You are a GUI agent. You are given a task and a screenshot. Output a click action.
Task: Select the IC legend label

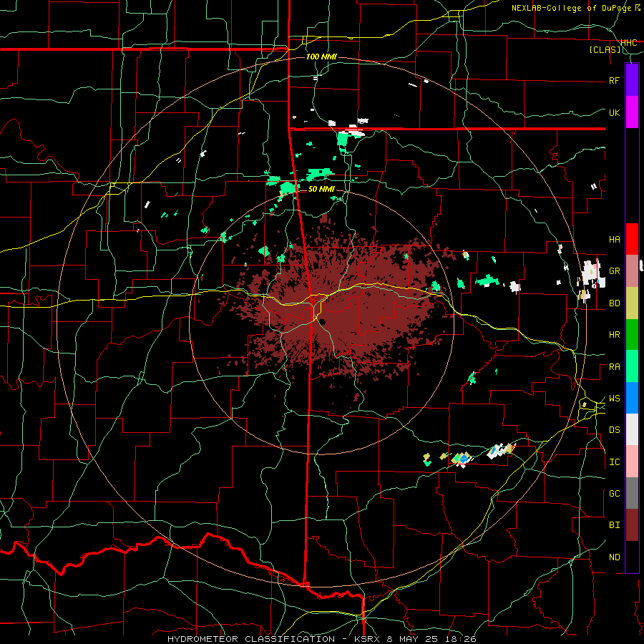[614, 462]
